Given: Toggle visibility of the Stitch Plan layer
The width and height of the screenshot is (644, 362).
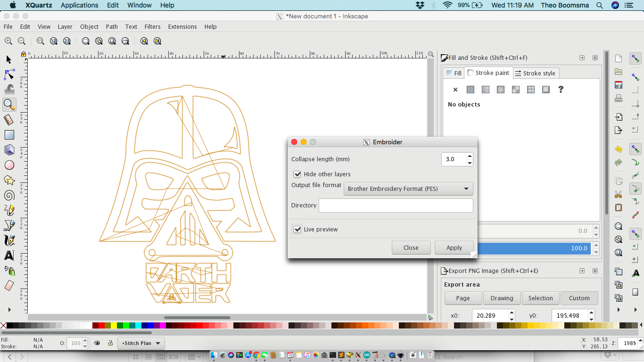Looking at the screenshot, I should pyautogui.click(x=98, y=343).
